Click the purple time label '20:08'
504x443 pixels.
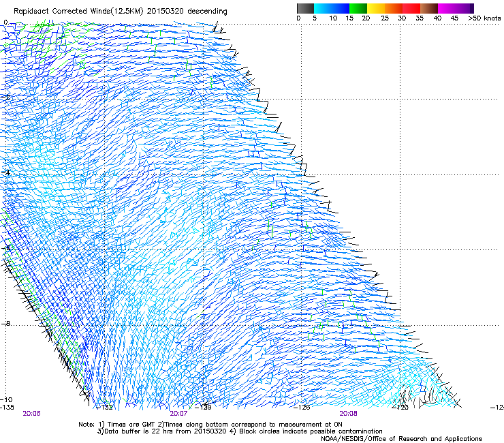348,414
